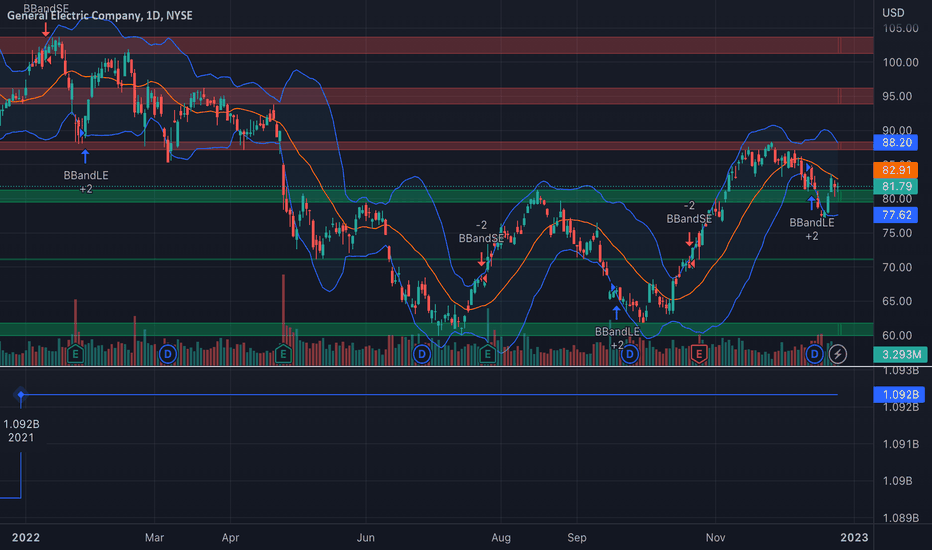Image resolution: width=932 pixels, height=550 pixels.
Task: Click the 100.00 price axis label
Action: click(x=900, y=62)
